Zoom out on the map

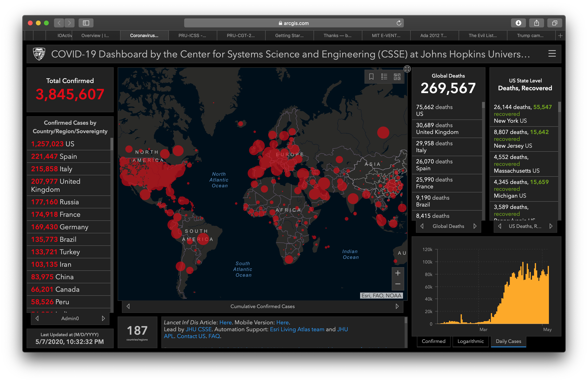[398, 284]
